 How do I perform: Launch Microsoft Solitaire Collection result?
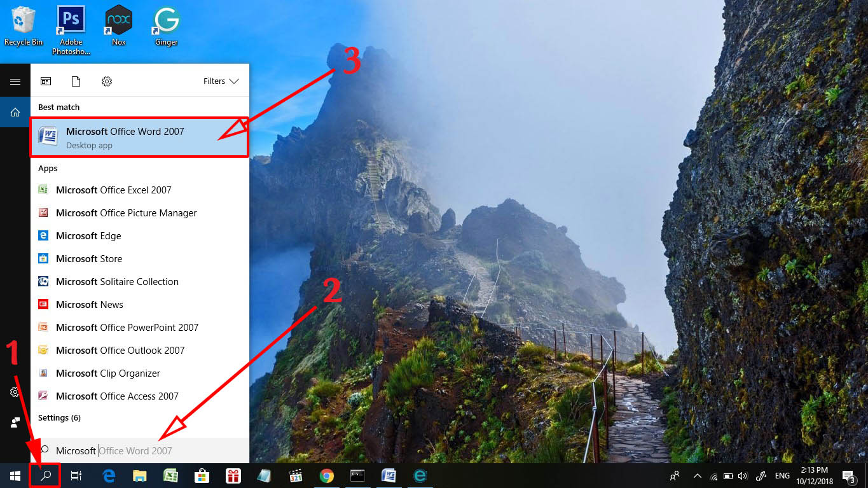pos(139,281)
